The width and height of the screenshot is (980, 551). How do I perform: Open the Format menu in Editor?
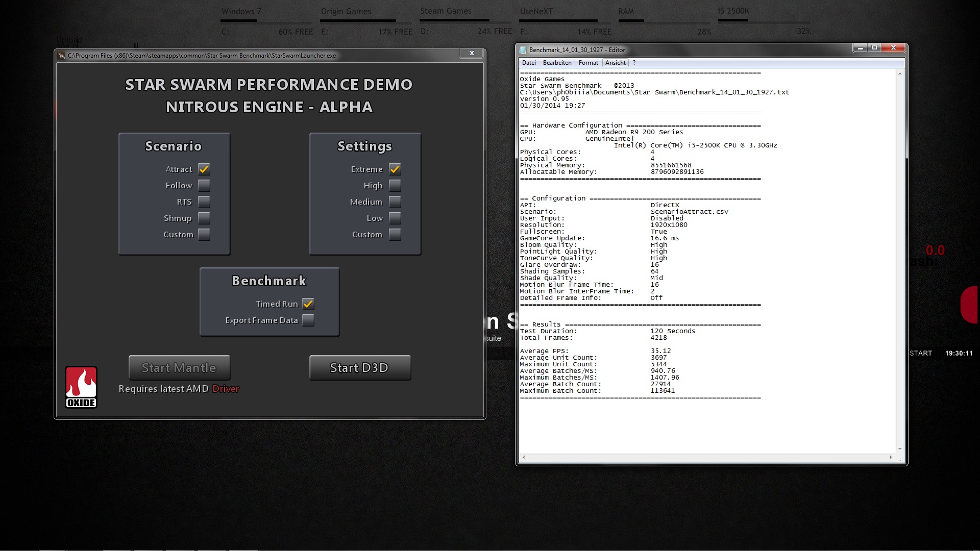tap(588, 63)
